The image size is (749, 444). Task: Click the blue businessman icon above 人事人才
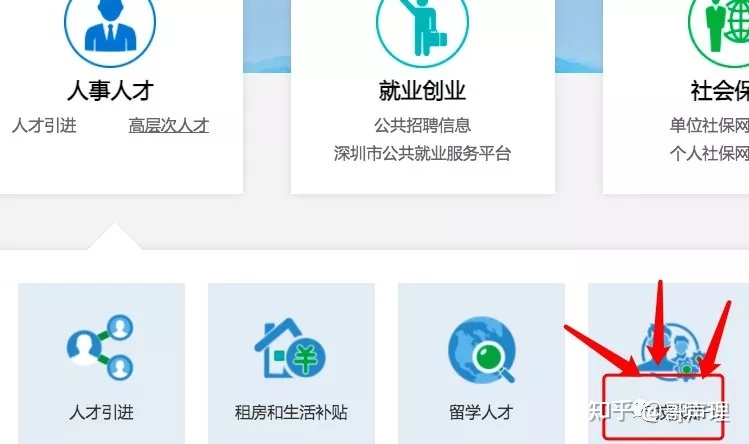pyautogui.click(x=110, y=26)
